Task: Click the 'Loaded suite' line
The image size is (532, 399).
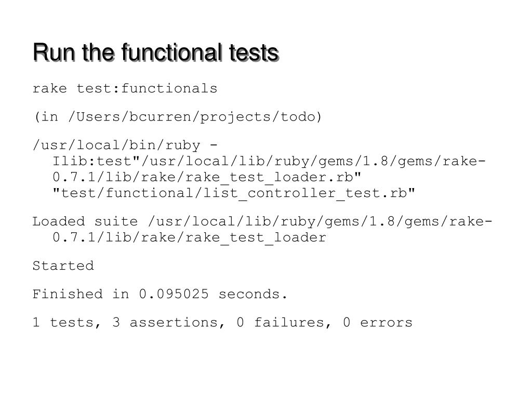Action: coord(262,222)
